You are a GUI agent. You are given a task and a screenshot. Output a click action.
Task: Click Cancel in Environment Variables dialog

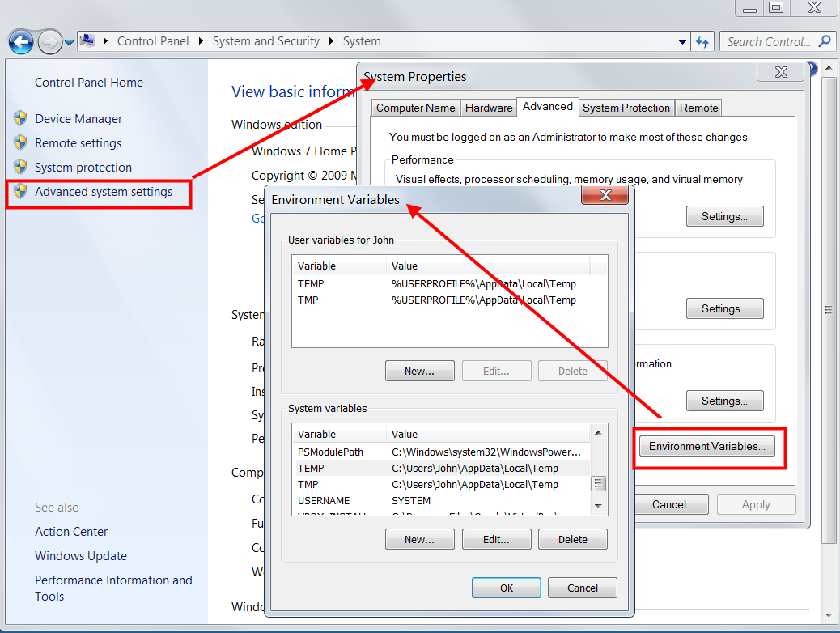point(583,588)
